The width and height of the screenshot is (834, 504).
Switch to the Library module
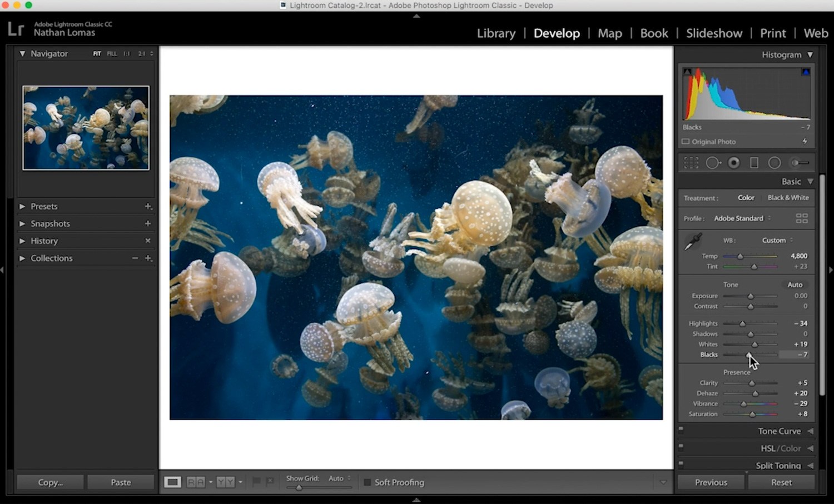click(495, 33)
